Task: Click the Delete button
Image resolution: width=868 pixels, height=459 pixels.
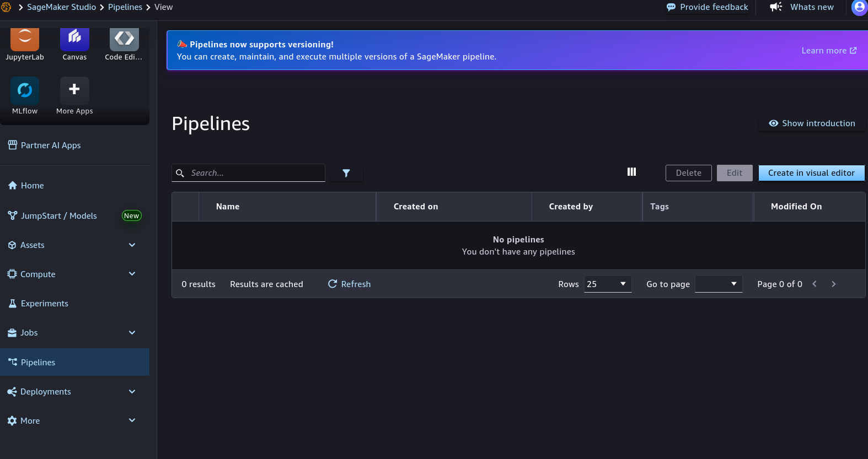Action: click(x=689, y=173)
